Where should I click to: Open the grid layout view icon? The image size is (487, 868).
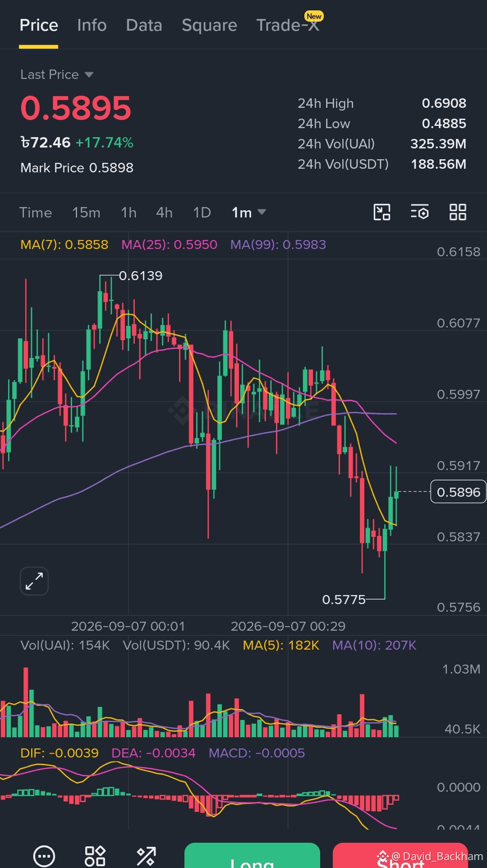point(458,212)
